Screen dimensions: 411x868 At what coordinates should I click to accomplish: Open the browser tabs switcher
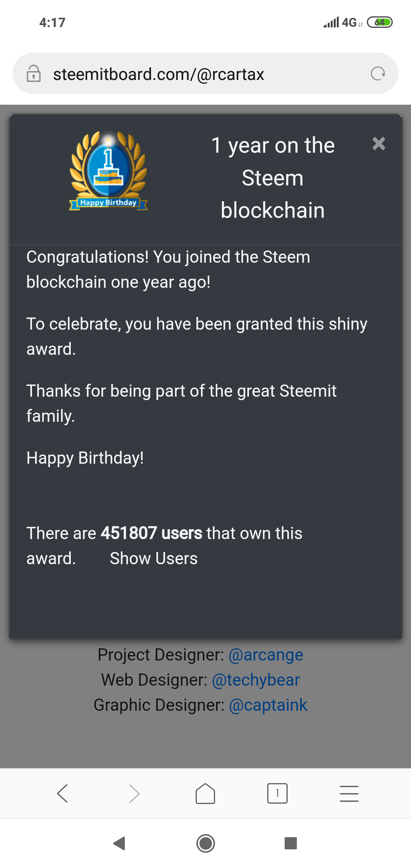(x=277, y=794)
